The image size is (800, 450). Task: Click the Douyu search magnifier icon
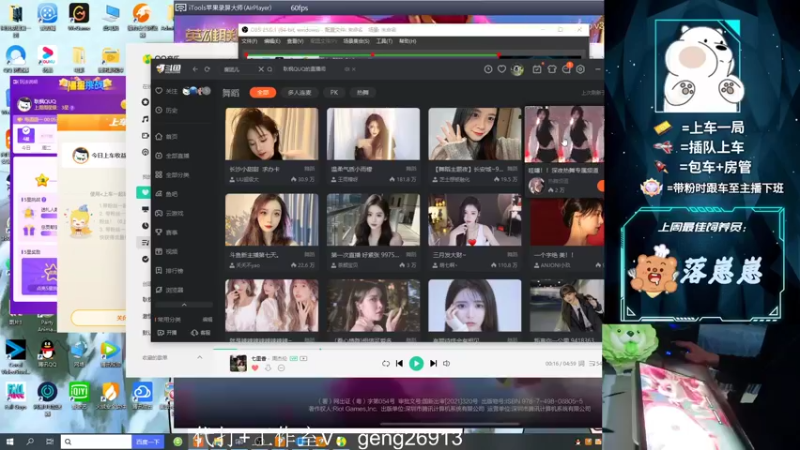270,69
